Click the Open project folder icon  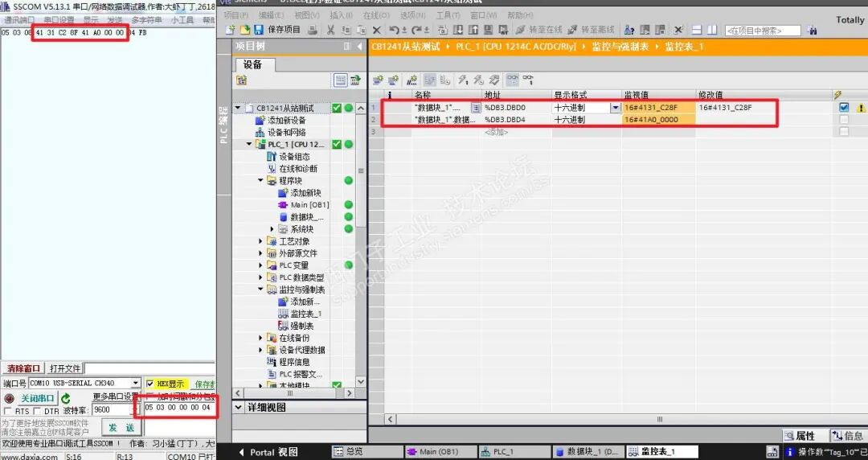click(x=244, y=30)
